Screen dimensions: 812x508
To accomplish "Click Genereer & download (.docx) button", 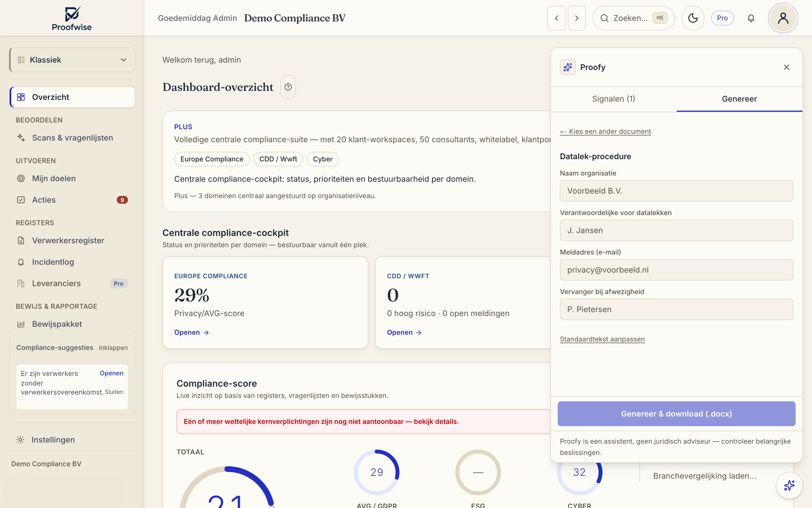I will [676, 414].
